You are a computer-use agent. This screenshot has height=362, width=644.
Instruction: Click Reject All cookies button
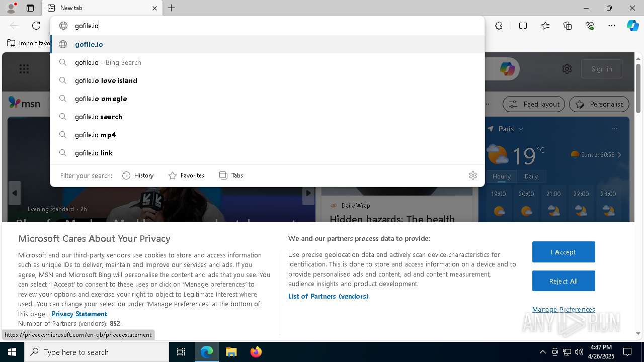click(563, 281)
